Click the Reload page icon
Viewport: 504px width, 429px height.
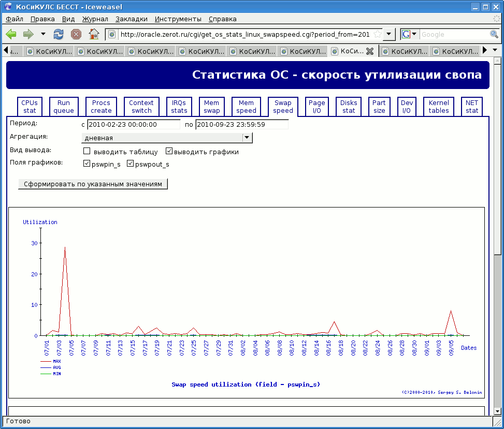click(58, 34)
